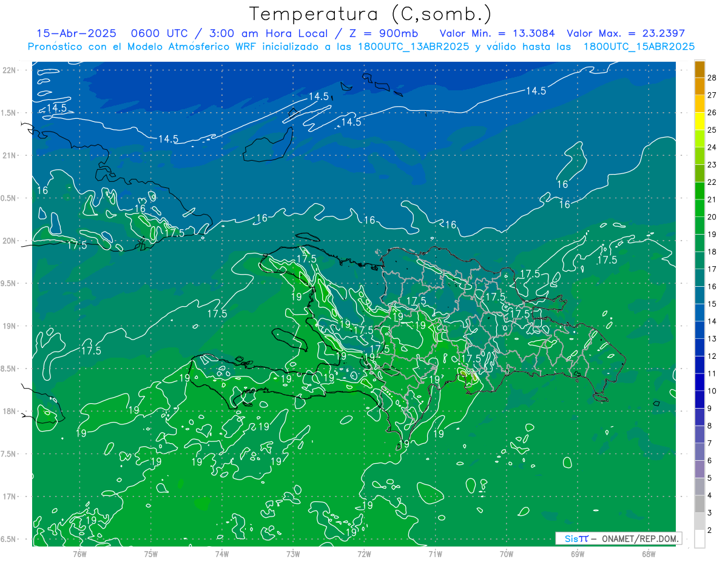The image size is (728, 562).
Task: Select the valid-until time "1800UTC_15ABR2025"
Action: (639, 46)
